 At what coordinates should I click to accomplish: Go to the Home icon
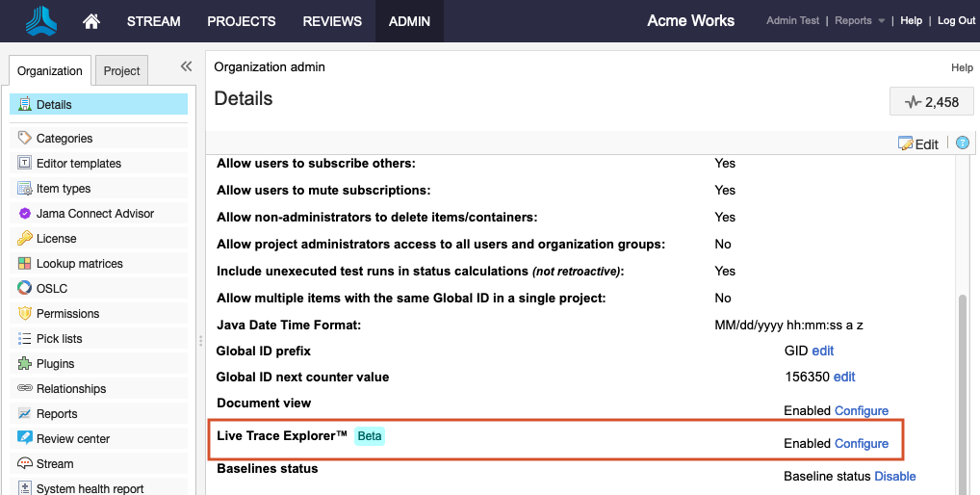tap(91, 21)
